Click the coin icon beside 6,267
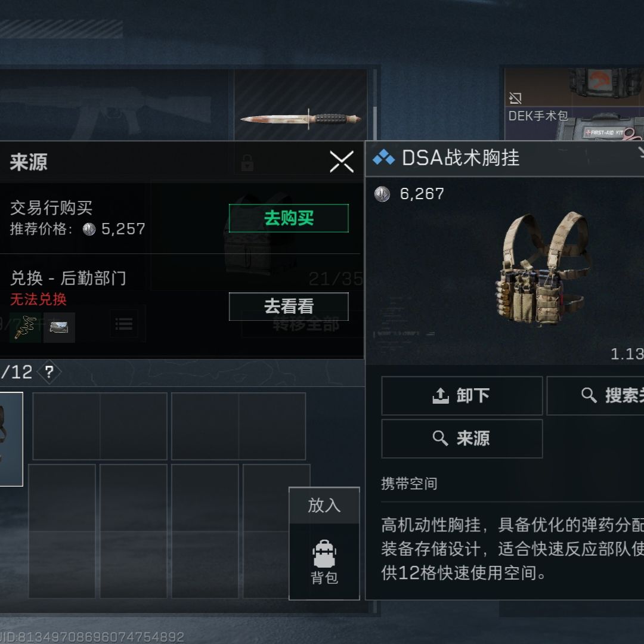The image size is (644, 644). [382, 194]
